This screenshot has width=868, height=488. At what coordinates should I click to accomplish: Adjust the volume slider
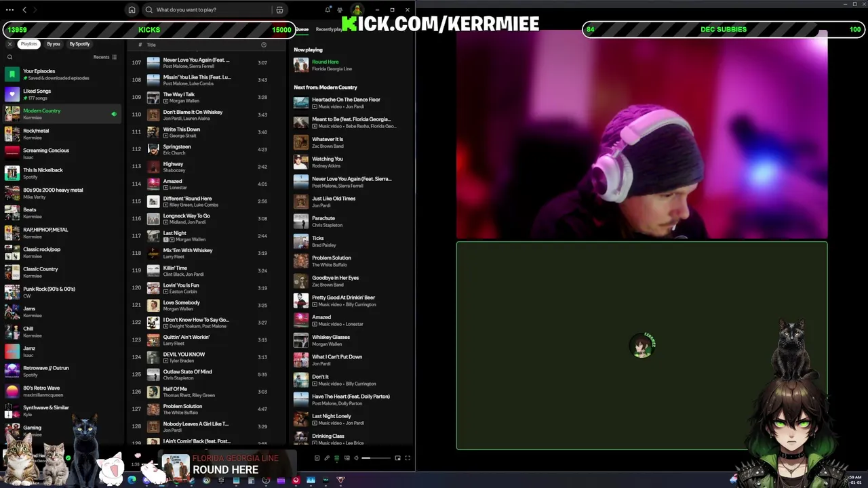click(x=376, y=457)
